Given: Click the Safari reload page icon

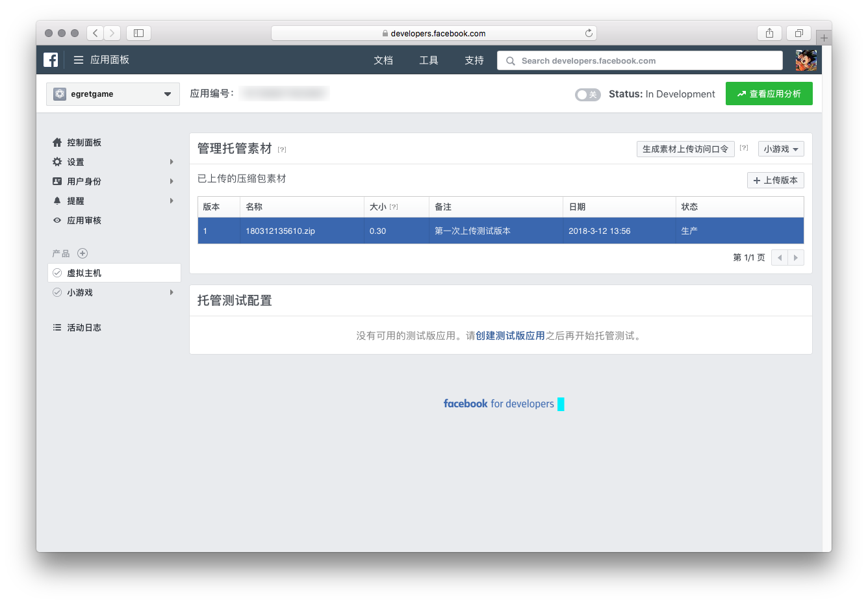Looking at the screenshot, I should pyautogui.click(x=589, y=33).
